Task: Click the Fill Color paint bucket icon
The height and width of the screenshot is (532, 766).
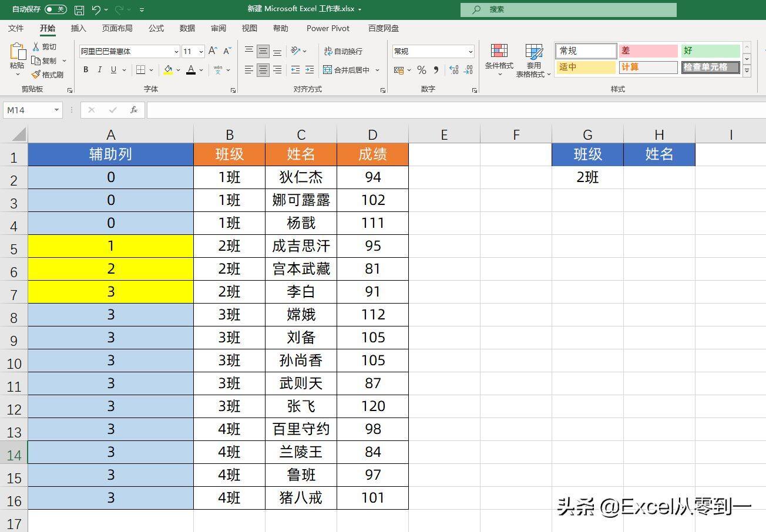Action: tap(169, 70)
